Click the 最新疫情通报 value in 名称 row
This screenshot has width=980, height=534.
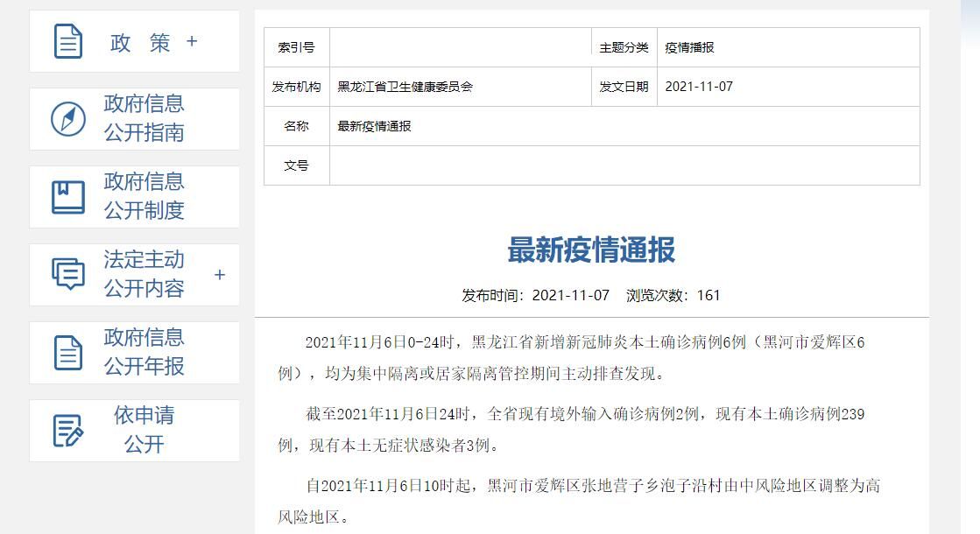pyautogui.click(x=374, y=126)
